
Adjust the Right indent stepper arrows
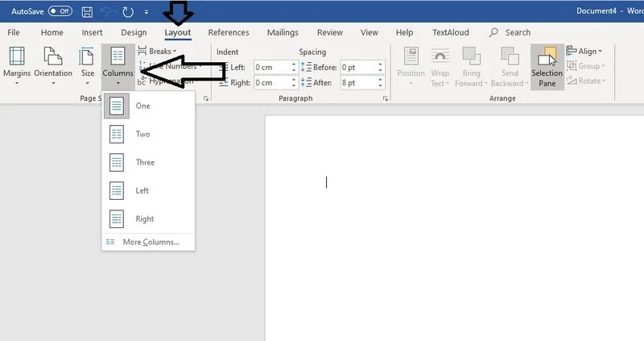click(294, 83)
